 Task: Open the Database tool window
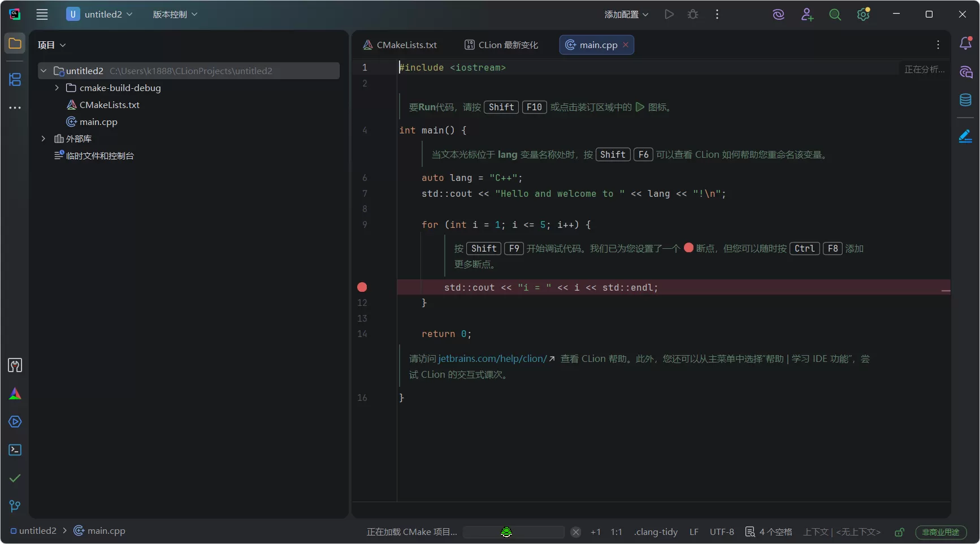pos(965,100)
